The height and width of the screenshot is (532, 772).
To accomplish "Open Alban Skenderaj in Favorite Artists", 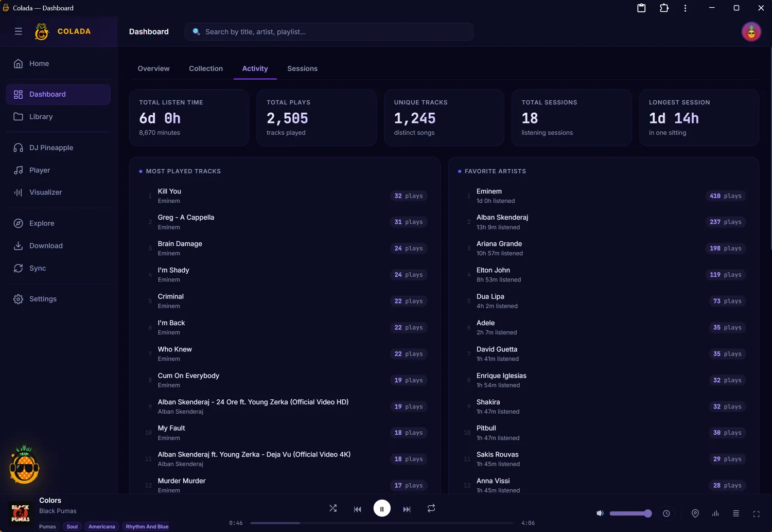I will coord(603,222).
